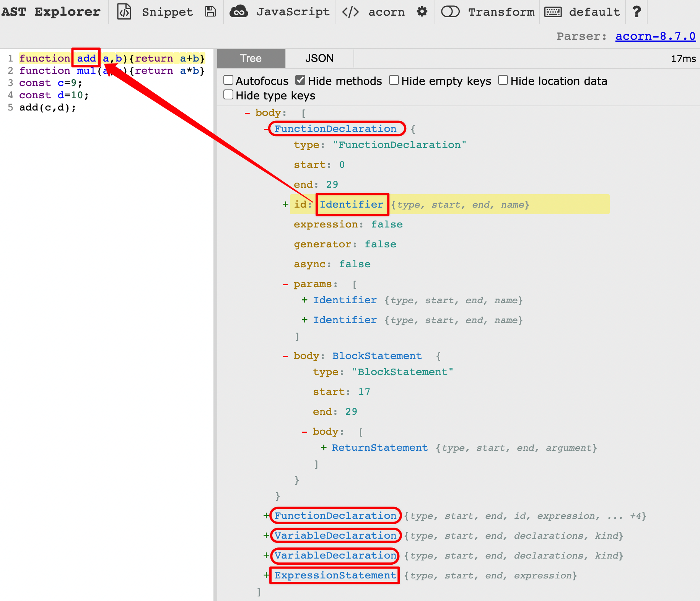The image size is (700, 601).
Task: Switch to the JSON tab
Action: [319, 58]
